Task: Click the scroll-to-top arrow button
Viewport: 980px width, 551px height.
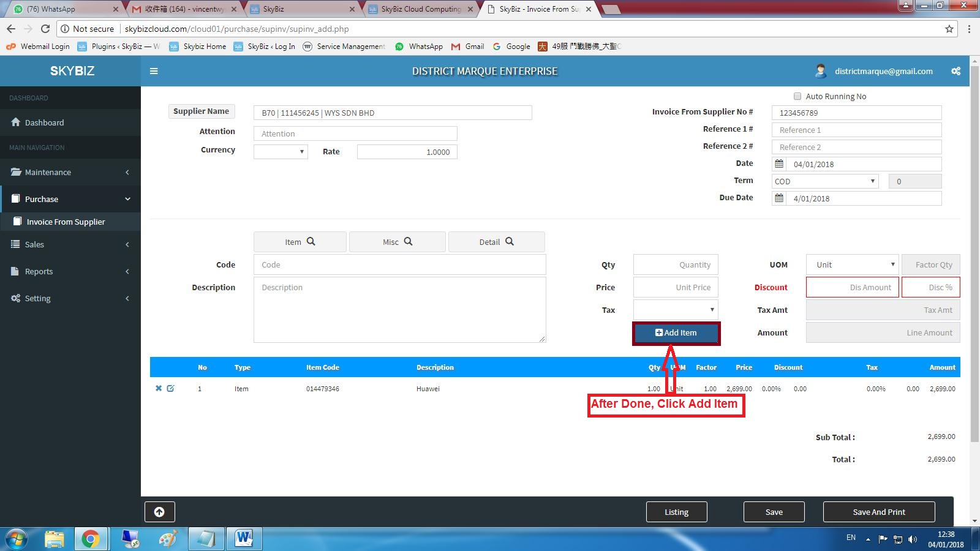Action: (x=159, y=512)
